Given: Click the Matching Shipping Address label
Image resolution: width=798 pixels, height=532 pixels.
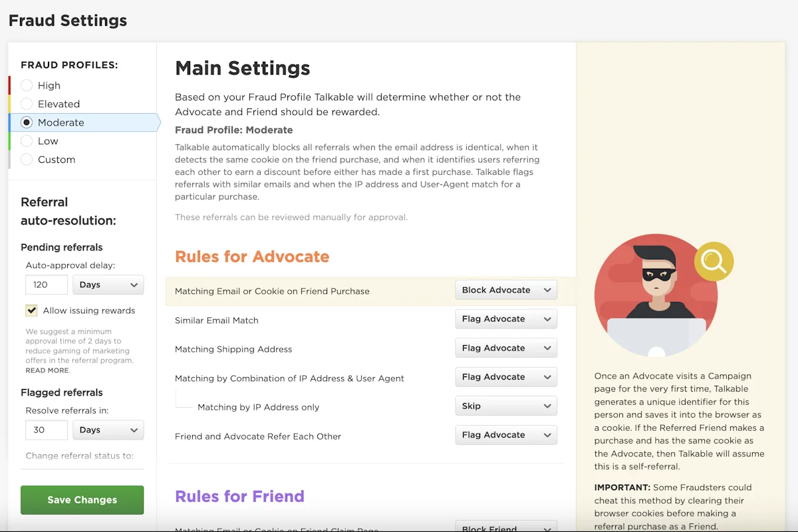Looking at the screenshot, I should click(233, 349).
